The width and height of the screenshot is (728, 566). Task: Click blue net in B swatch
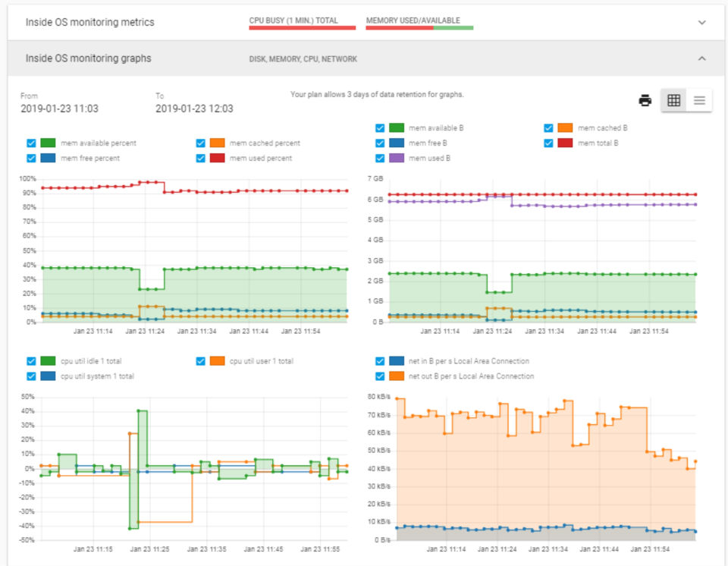(x=397, y=361)
